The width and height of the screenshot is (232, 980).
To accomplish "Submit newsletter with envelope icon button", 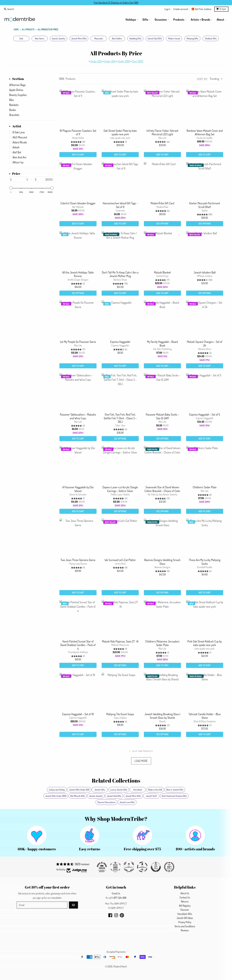I will pyautogui.click(x=73, y=905).
